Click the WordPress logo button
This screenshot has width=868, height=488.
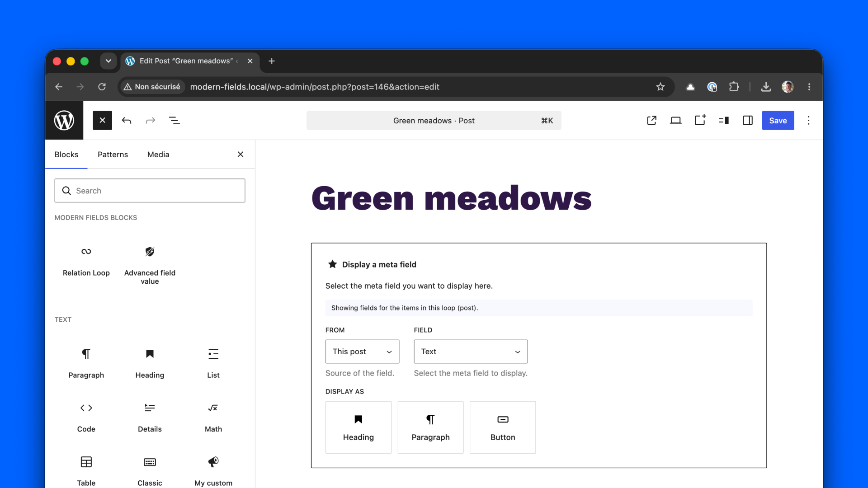[64, 120]
